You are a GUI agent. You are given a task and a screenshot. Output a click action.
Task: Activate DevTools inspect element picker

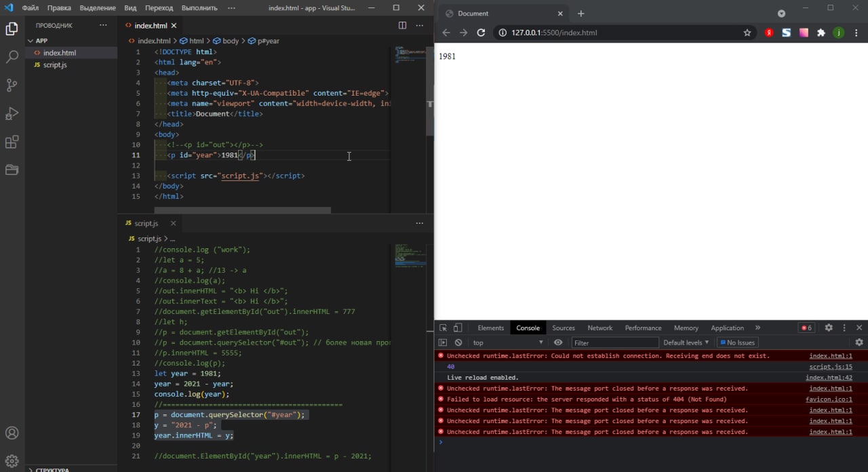pyautogui.click(x=443, y=328)
